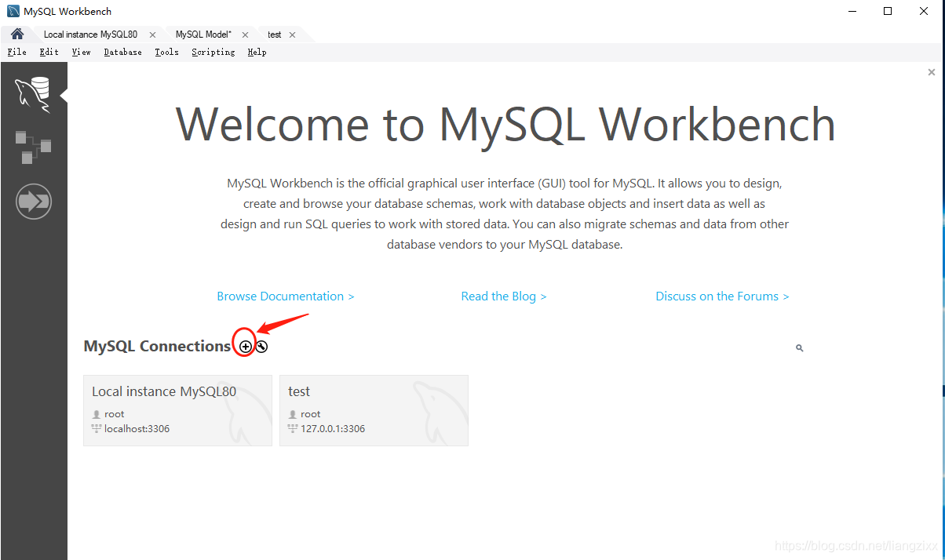The height and width of the screenshot is (560, 945).
Task: Open the Home screen tab icon
Action: coord(17,34)
